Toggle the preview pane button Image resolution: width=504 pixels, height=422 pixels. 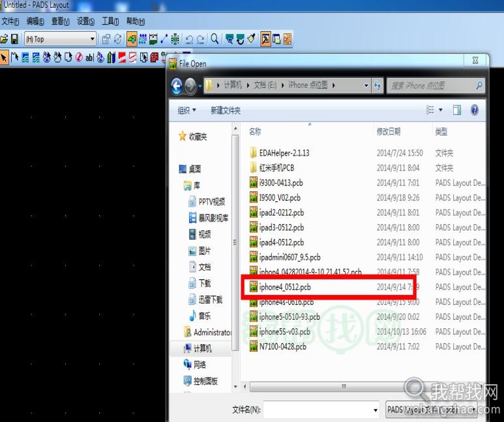(x=457, y=110)
